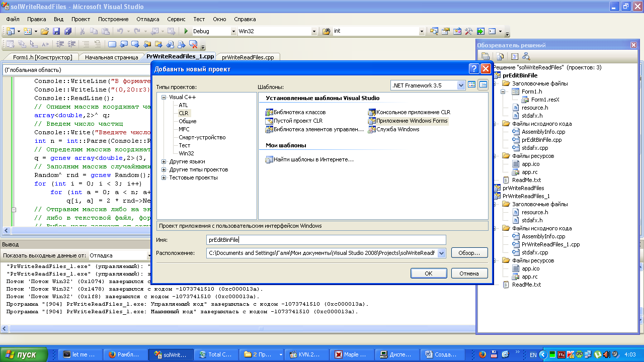644x362 pixels.
Task: Switch to the prWriteReadFiles.cpp tab
Action: pos(248,57)
